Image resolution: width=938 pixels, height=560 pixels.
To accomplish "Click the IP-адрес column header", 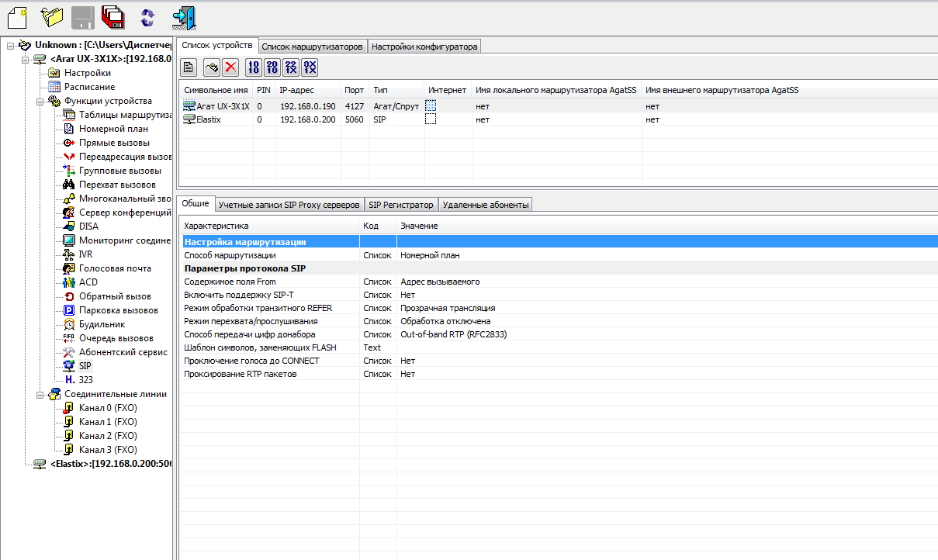I will (x=296, y=90).
